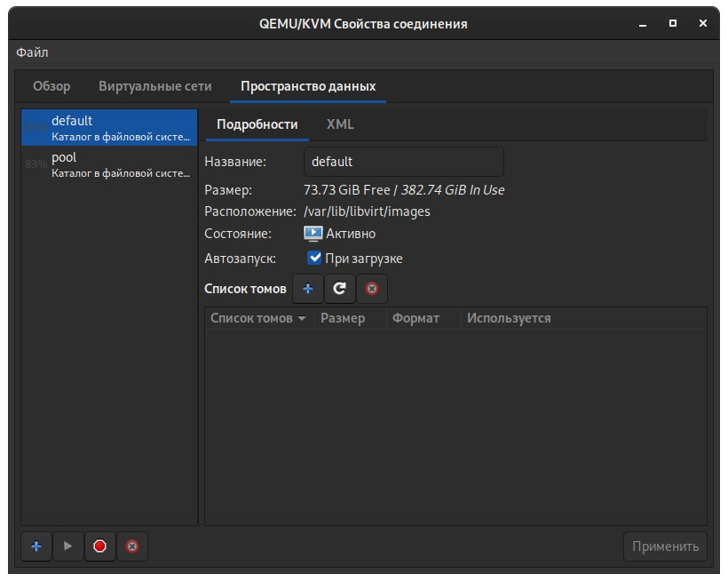Viewport: 728px width, 582px height.
Task: Show the Подробности tab
Action: [257, 124]
